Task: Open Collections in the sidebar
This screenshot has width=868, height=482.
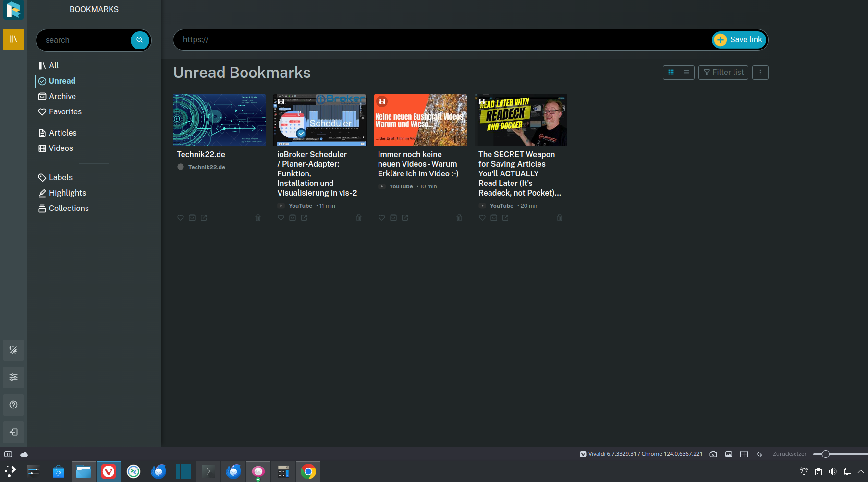Action: (63, 208)
